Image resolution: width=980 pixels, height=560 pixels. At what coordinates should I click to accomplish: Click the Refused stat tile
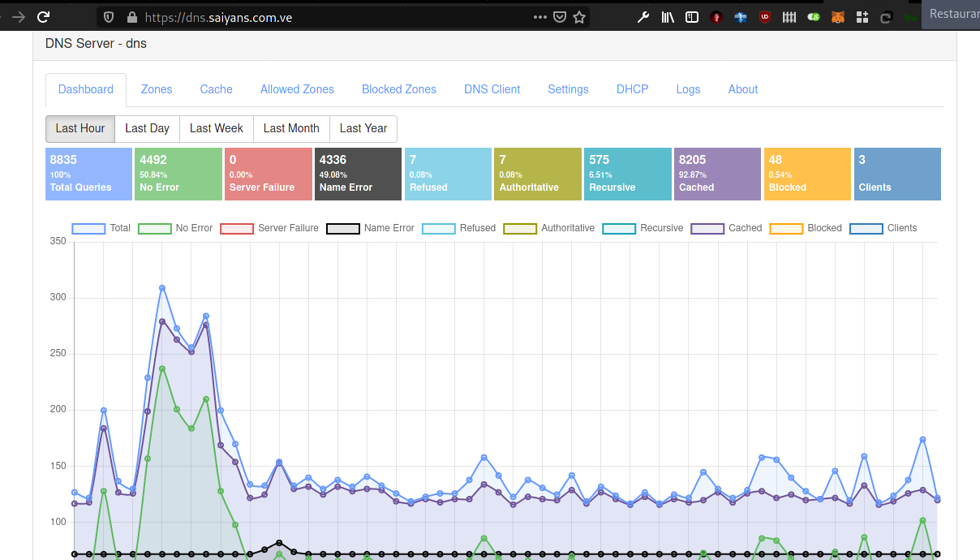[448, 174]
